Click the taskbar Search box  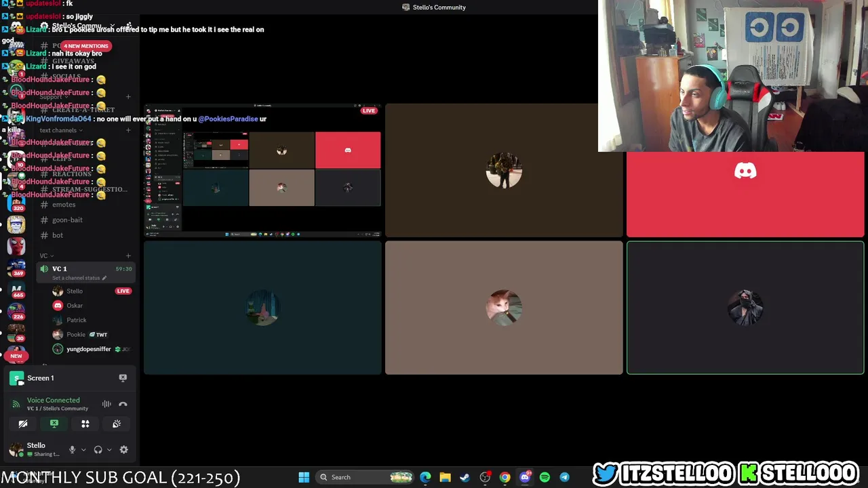[x=365, y=477]
